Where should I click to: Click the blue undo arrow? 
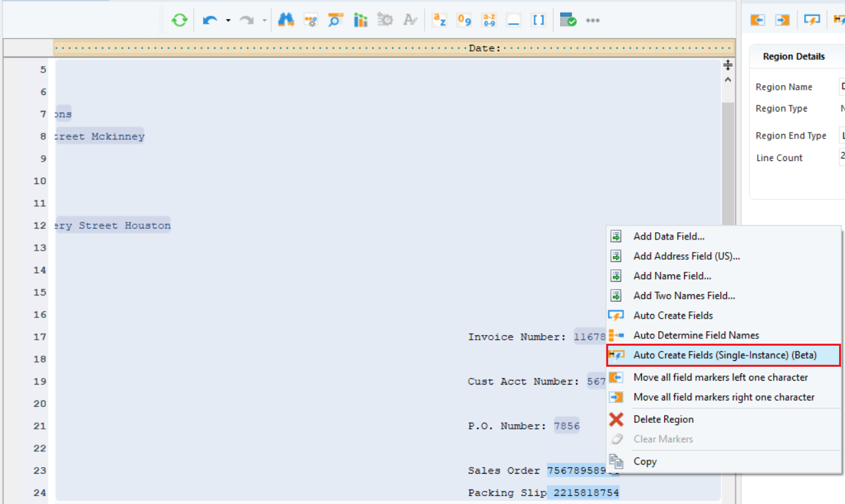[x=210, y=20]
